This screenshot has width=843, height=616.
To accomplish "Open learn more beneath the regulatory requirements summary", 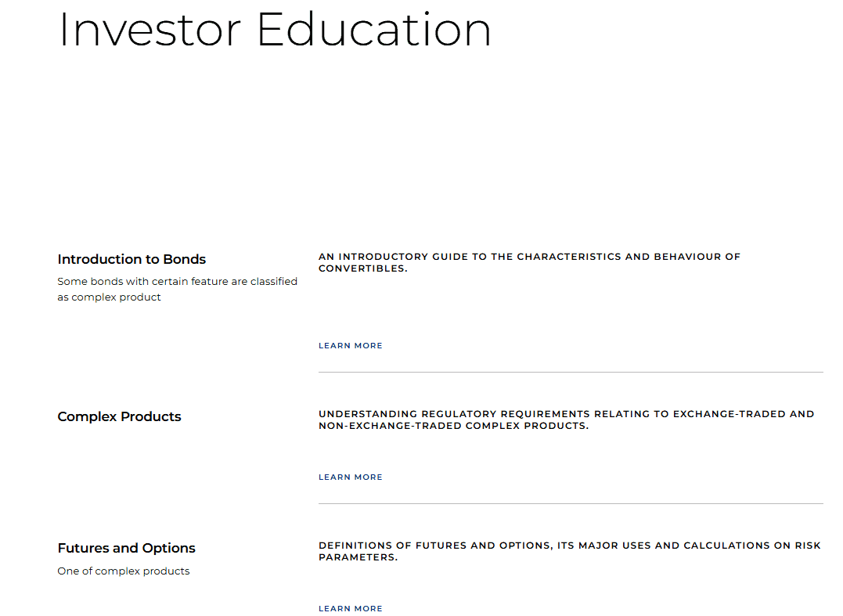I will coord(350,477).
